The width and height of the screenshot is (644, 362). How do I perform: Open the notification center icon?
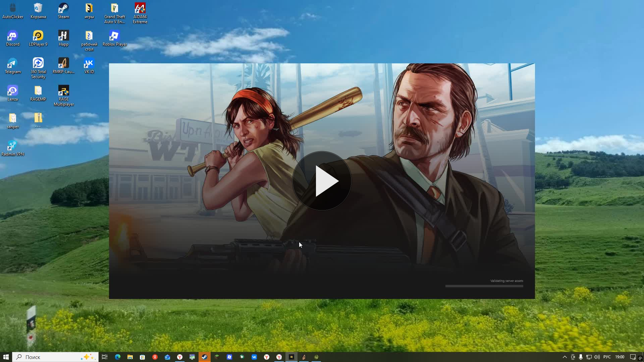[x=633, y=357]
